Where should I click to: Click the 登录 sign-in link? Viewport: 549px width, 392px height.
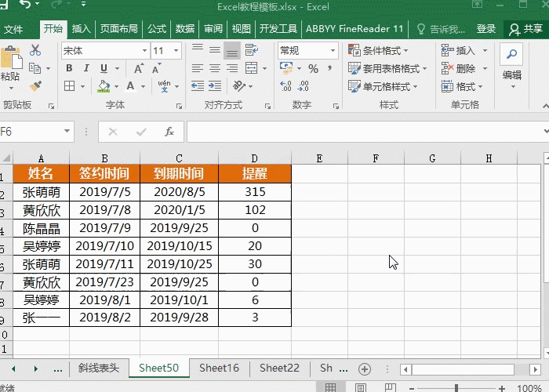point(486,29)
